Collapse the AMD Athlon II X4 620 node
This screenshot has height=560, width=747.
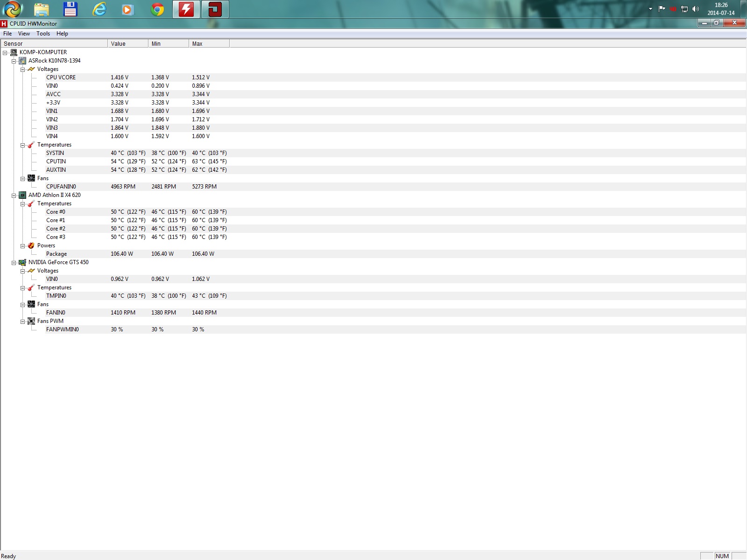click(14, 196)
